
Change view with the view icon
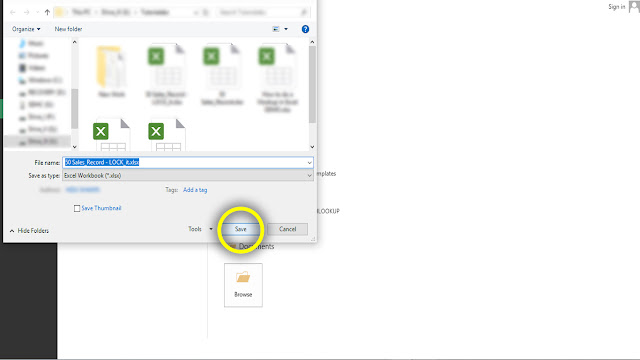coord(276,29)
